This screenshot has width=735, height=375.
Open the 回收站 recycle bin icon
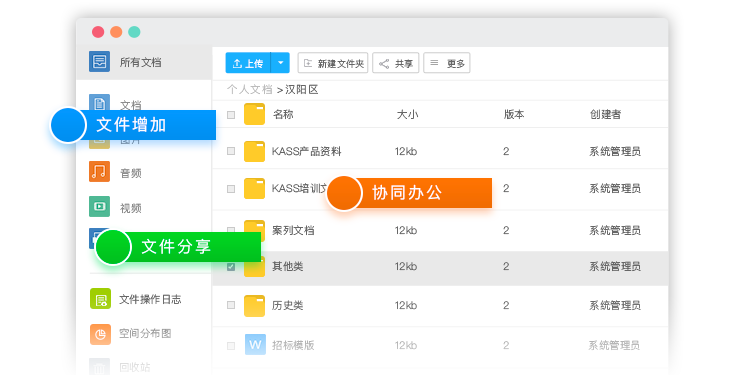pos(99,367)
